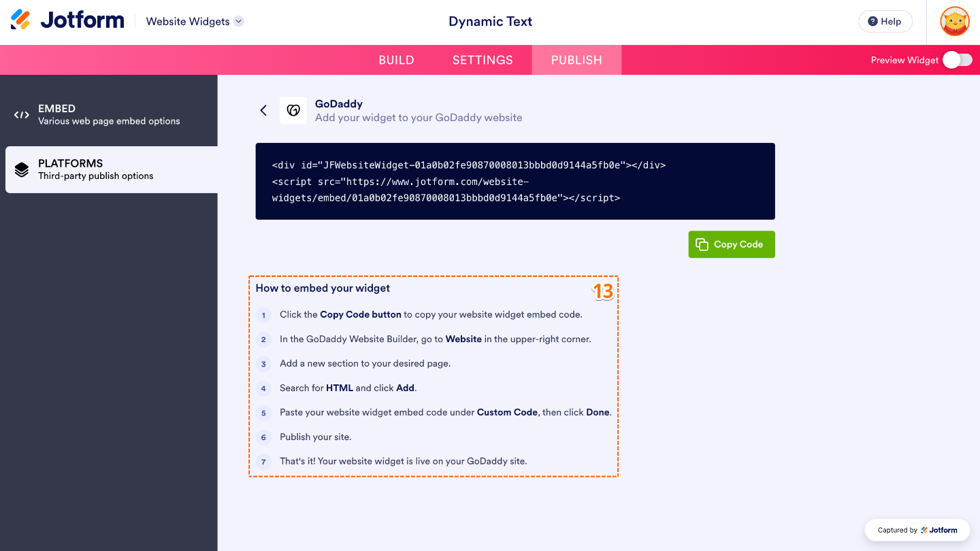Click step 7 'That's it!' text
The width and height of the screenshot is (980, 551).
pos(404,461)
